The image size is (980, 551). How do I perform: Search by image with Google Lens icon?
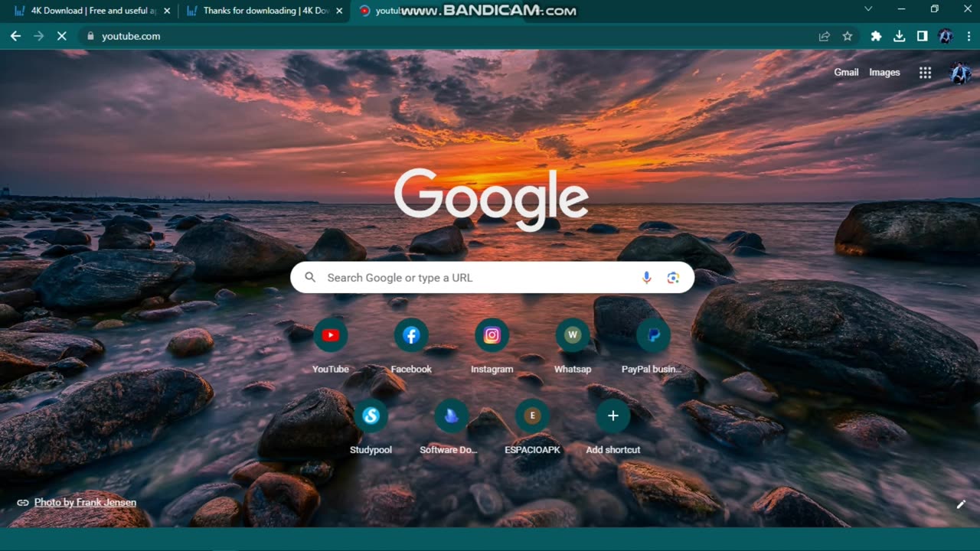pos(673,278)
